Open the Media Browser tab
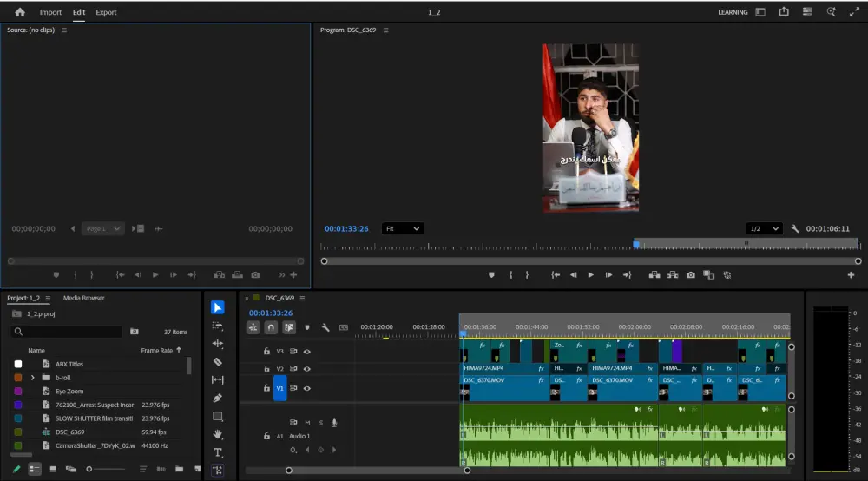This screenshot has width=868, height=481. point(83,298)
